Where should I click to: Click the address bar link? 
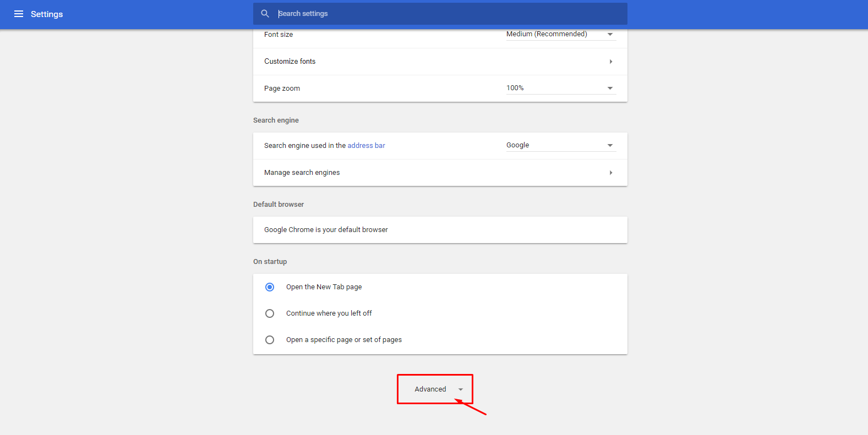point(366,146)
